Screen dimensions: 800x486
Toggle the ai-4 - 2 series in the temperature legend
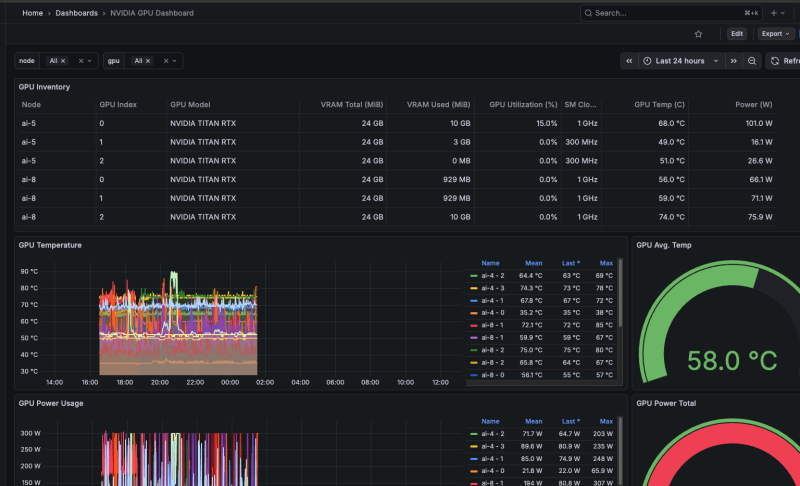(x=492, y=275)
